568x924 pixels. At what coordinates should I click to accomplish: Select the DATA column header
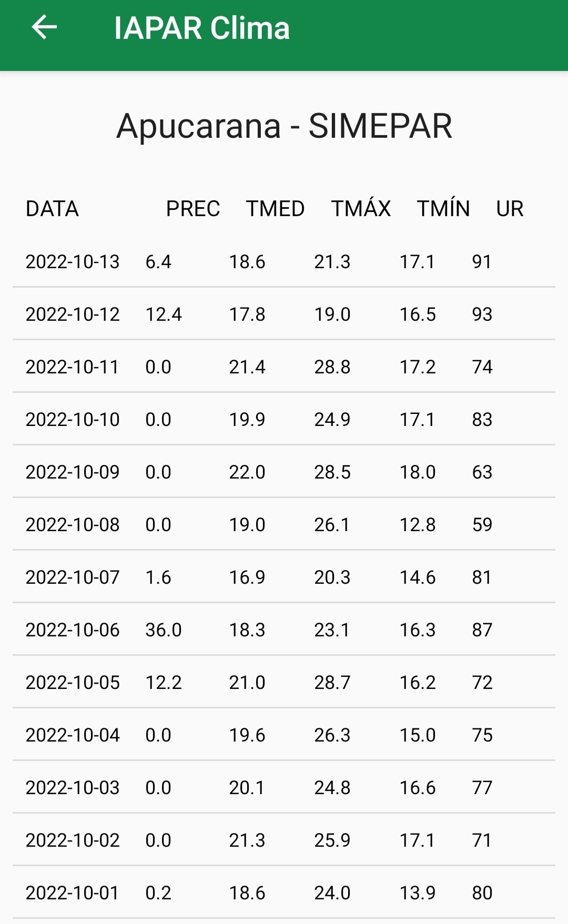52,209
